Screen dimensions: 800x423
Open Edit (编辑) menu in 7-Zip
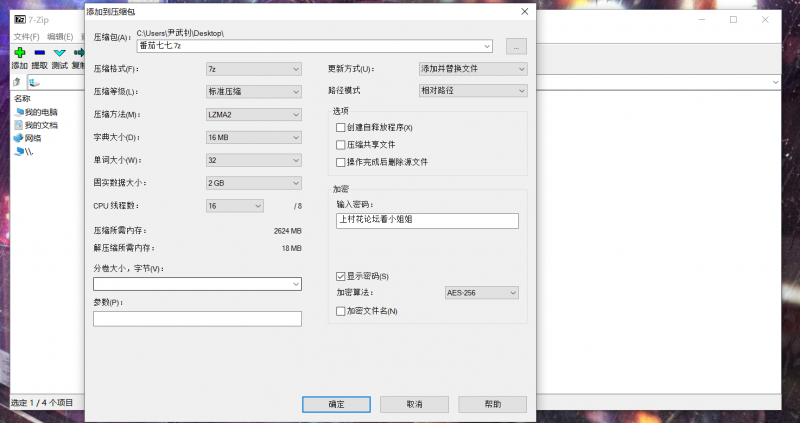pos(59,36)
